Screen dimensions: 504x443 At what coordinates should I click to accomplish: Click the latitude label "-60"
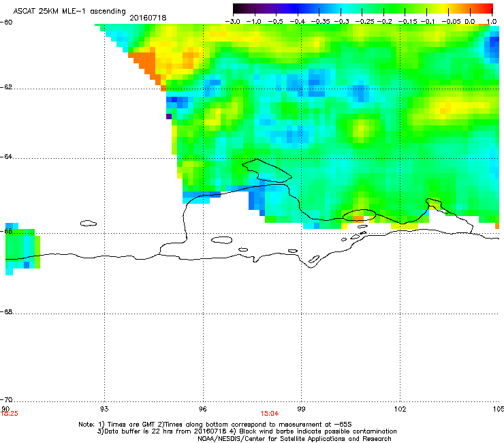click(x=6, y=22)
